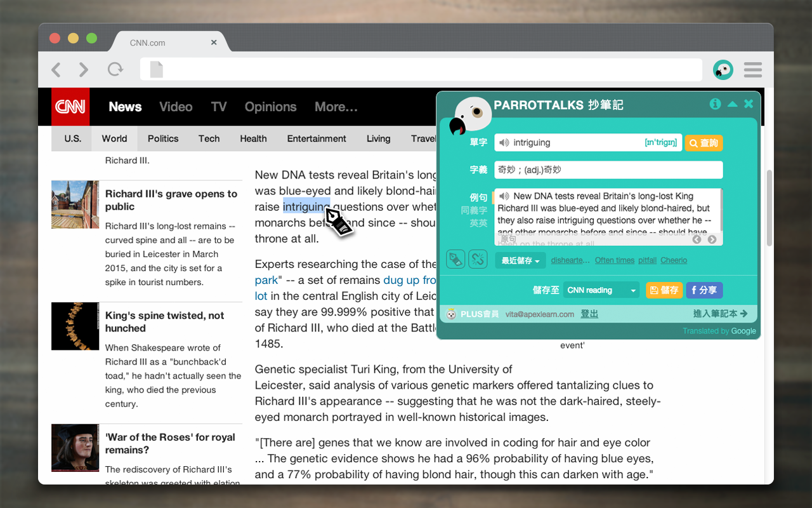This screenshot has width=812, height=508.
Task: Toggle the broken-link icon button
Action: pyautogui.click(x=478, y=259)
